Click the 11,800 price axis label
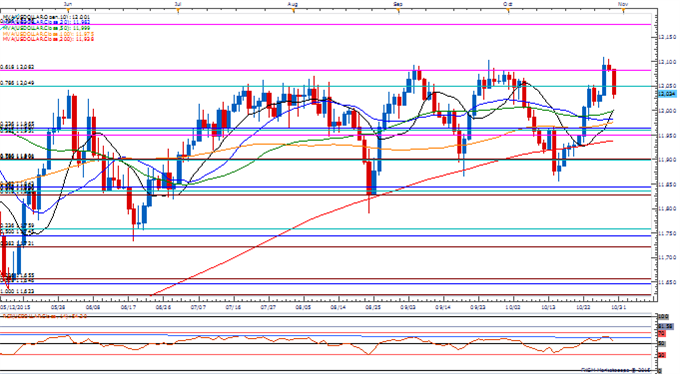 (x=668, y=209)
